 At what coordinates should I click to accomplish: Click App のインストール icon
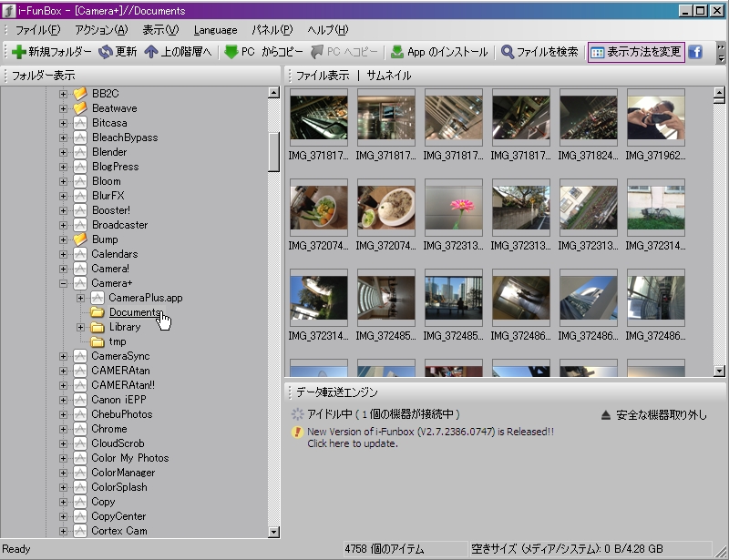click(x=397, y=52)
